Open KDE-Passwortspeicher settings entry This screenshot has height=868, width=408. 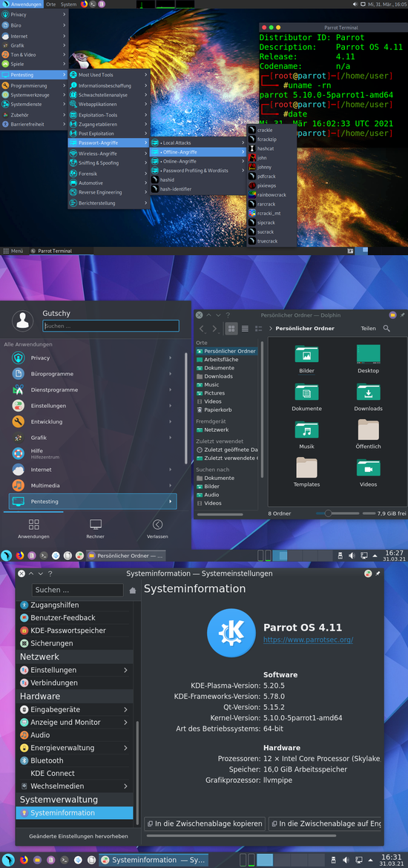point(74,631)
